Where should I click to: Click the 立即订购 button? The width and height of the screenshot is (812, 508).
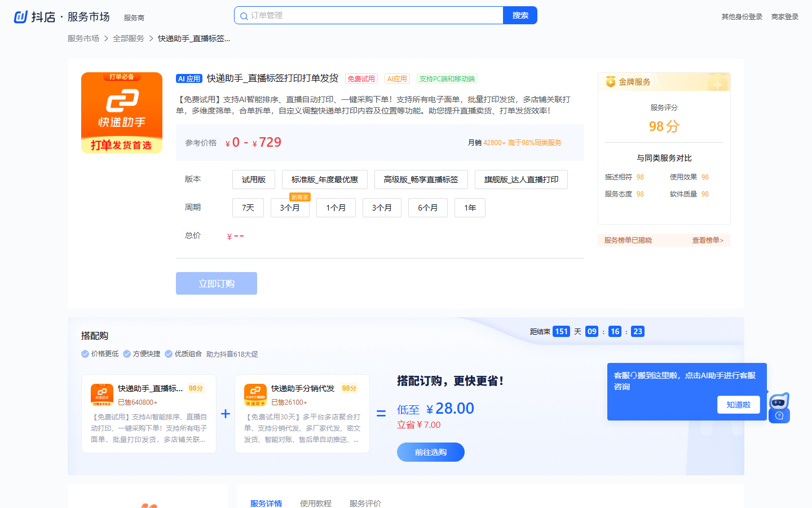(x=217, y=283)
